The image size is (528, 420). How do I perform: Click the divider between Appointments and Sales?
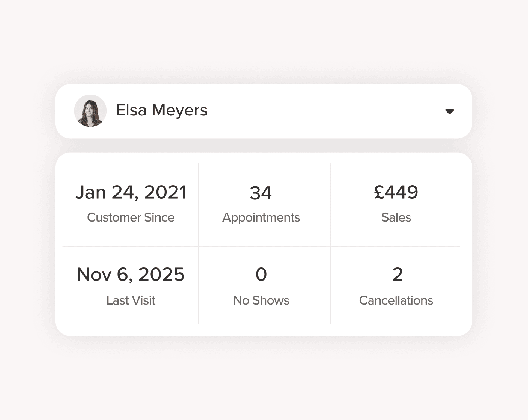[x=330, y=204]
